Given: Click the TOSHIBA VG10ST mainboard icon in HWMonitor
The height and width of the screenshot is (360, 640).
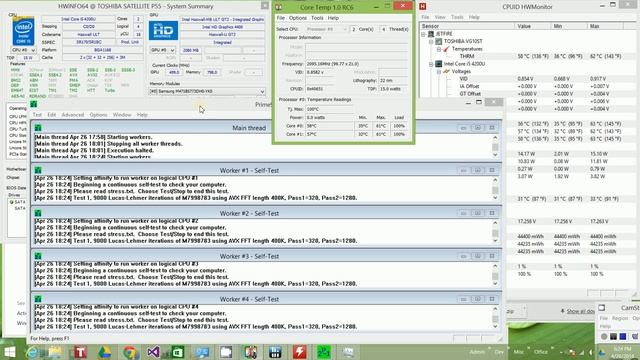Looking at the screenshot, I should click(x=438, y=42).
